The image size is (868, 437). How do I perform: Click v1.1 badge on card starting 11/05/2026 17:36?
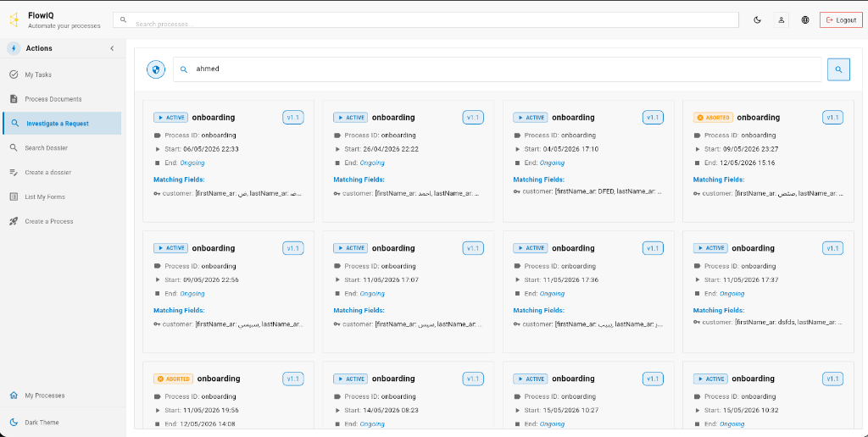click(653, 248)
